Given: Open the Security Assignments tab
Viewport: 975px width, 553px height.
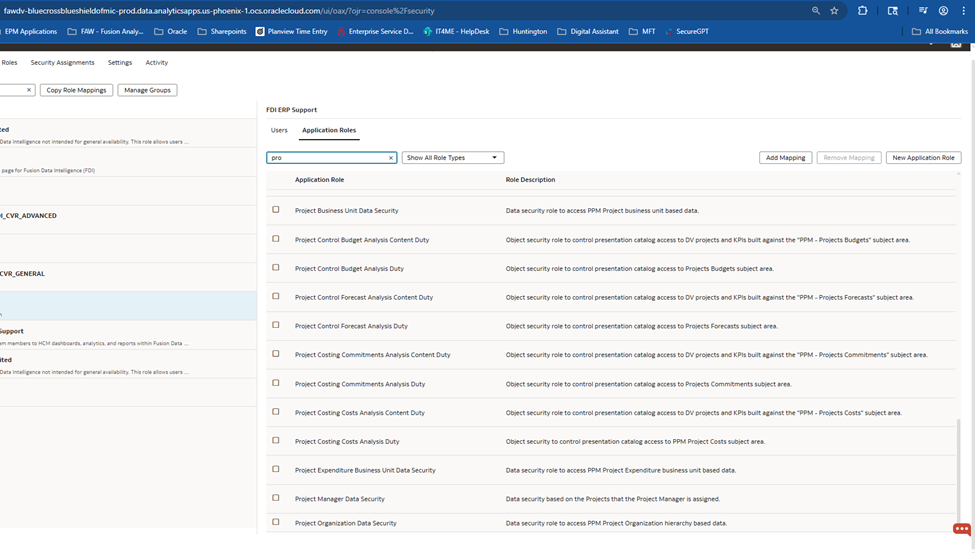Looking at the screenshot, I should pyautogui.click(x=63, y=62).
